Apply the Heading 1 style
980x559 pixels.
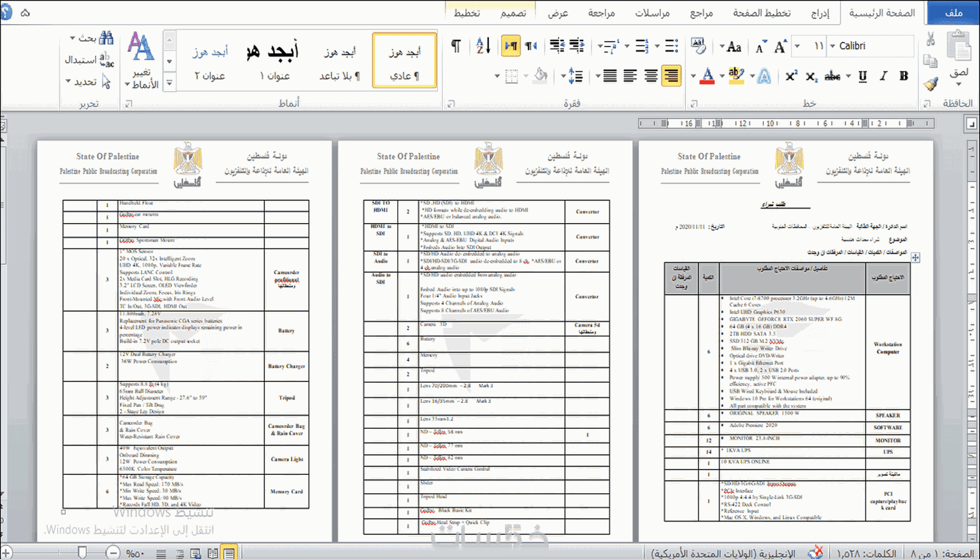[273, 61]
